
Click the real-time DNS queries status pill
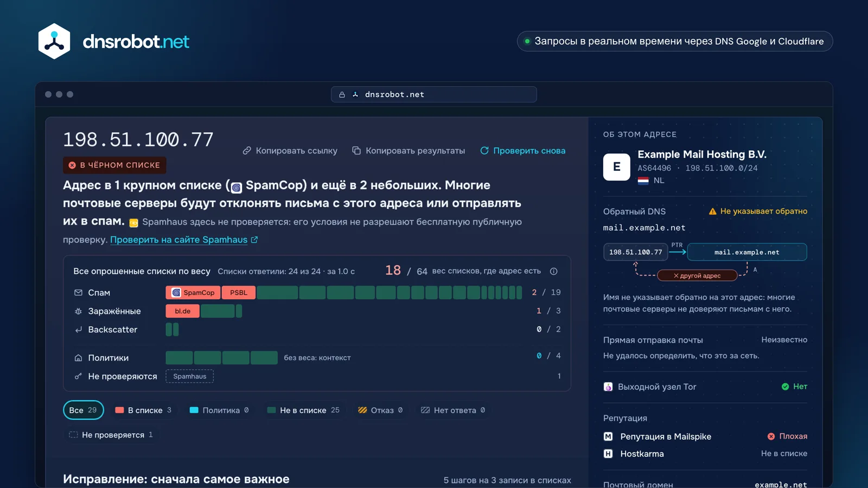pyautogui.click(x=675, y=41)
